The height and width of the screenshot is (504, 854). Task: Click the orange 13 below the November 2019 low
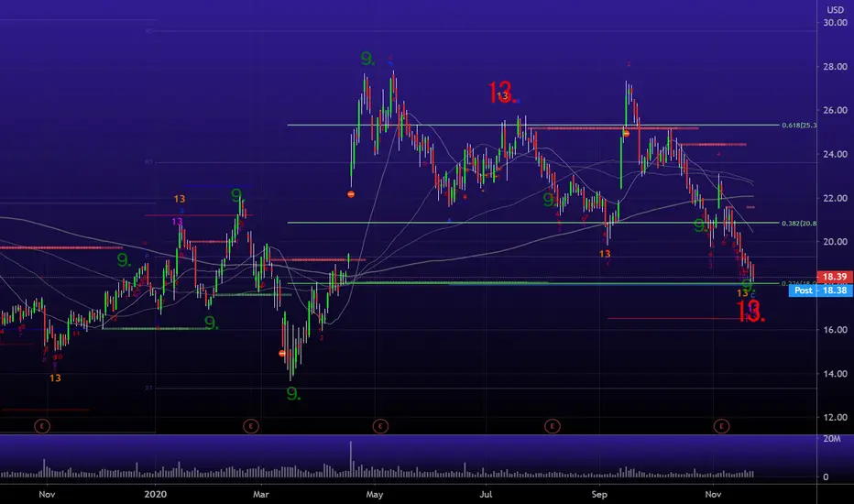pos(55,378)
